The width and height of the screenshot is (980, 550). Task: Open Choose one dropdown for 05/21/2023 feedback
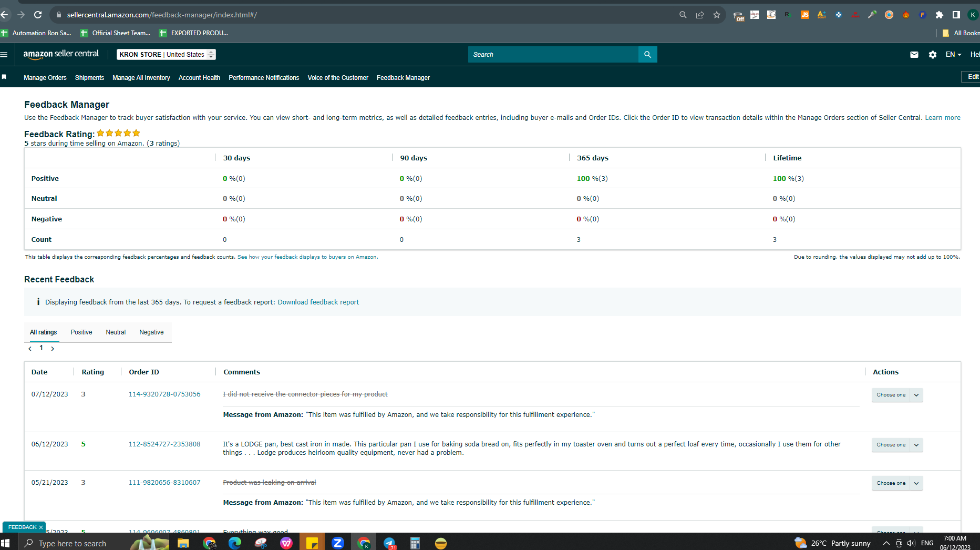tap(891, 483)
